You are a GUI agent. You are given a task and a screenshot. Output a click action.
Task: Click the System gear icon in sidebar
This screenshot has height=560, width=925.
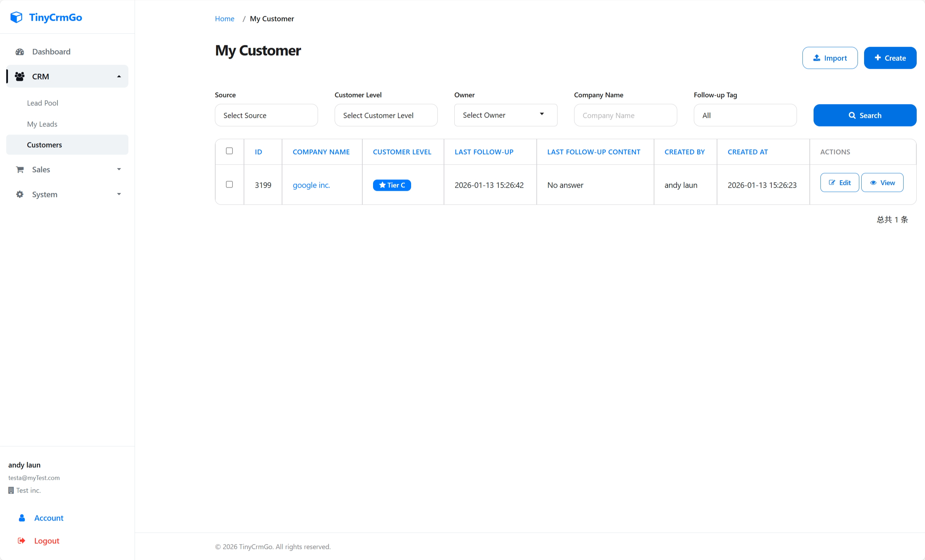click(x=19, y=194)
